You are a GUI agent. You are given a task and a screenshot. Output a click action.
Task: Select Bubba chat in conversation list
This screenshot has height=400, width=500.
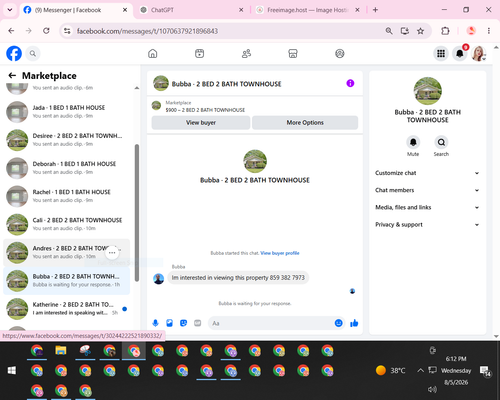click(x=67, y=281)
